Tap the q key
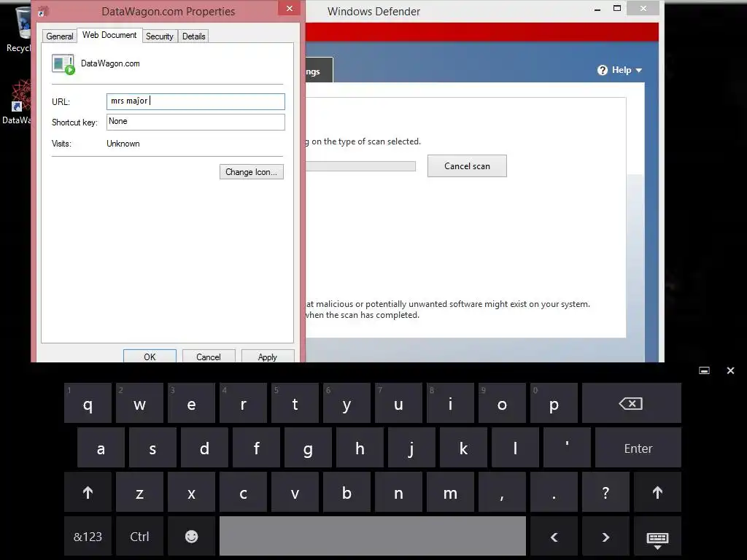747x560 pixels. click(x=88, y=403)
